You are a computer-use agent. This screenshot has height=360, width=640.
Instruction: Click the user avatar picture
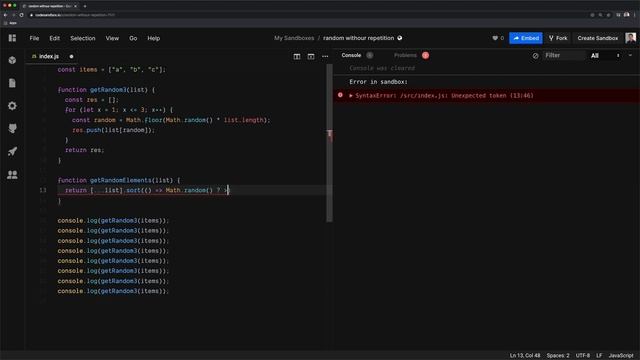click(630, 38)
